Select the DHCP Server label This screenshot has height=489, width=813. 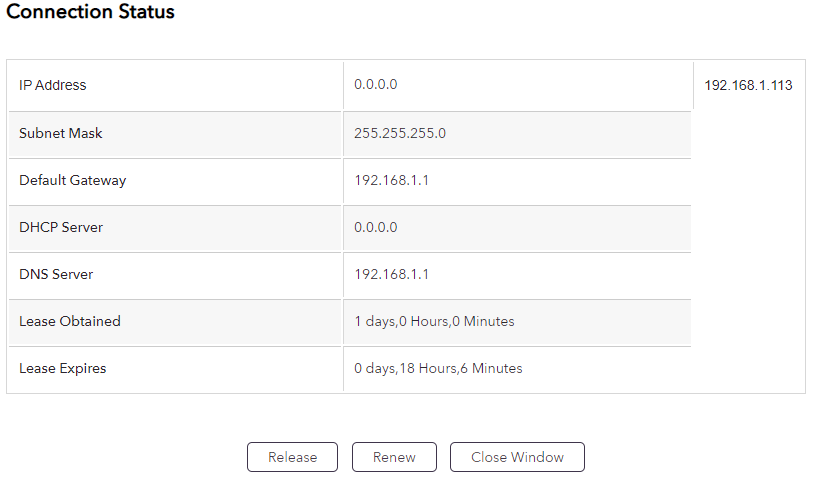[x=61, y=227]
